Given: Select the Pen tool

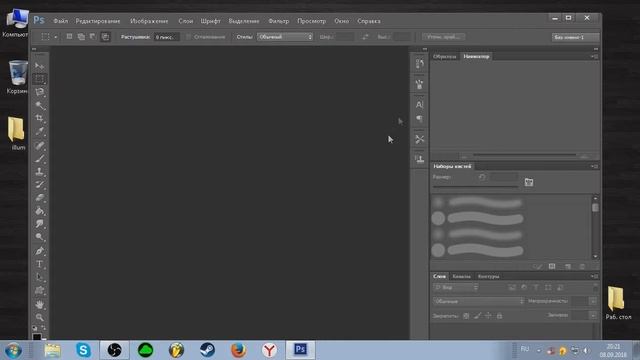Looking at the screenshot, I should 40,251.
